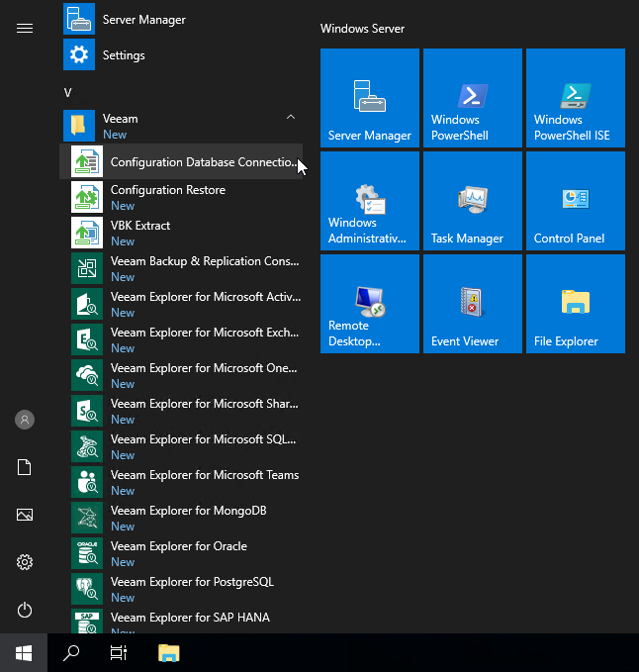
Task: Launch Configuration Restore icon
Action: tap(87, 197)
